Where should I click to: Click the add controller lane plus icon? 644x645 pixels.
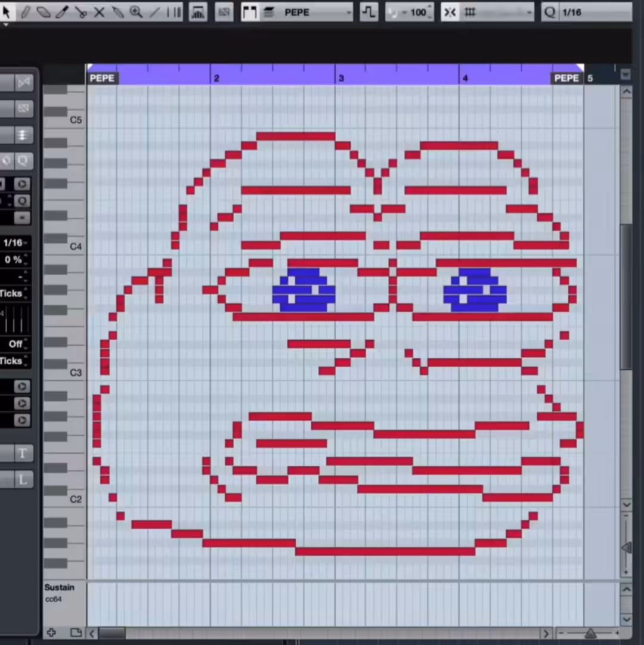click(x=51, y=632)
